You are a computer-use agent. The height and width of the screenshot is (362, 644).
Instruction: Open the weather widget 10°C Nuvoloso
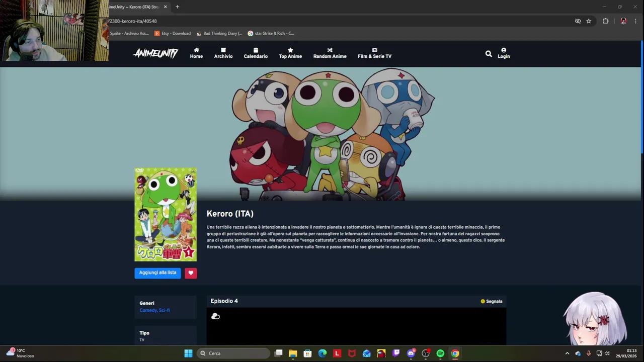(x=20, y=353)
